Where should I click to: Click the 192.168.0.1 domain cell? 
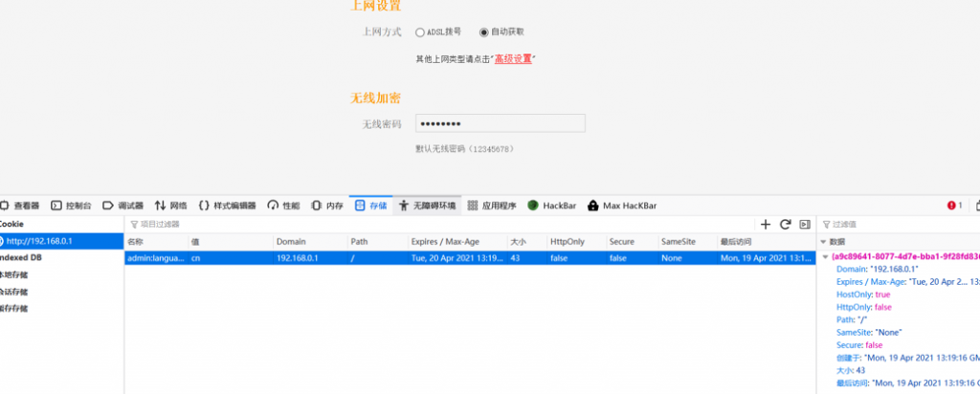311,258
